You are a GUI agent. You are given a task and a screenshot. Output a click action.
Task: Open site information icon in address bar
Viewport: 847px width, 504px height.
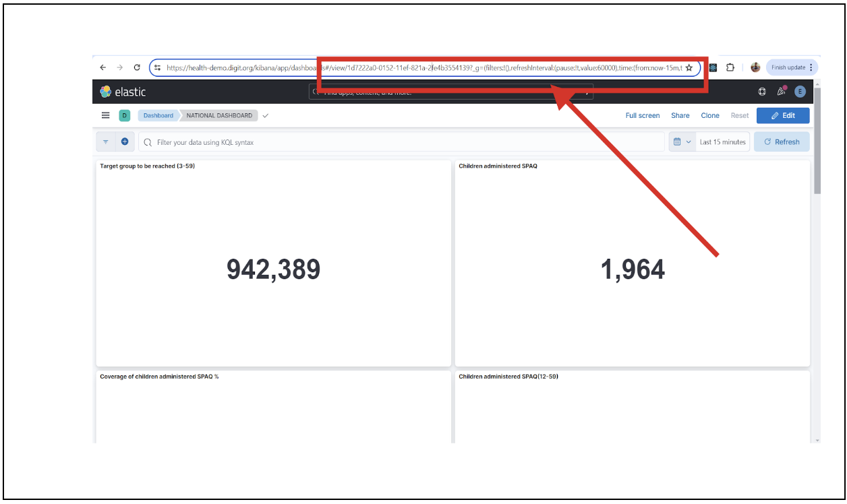(158, 67)
